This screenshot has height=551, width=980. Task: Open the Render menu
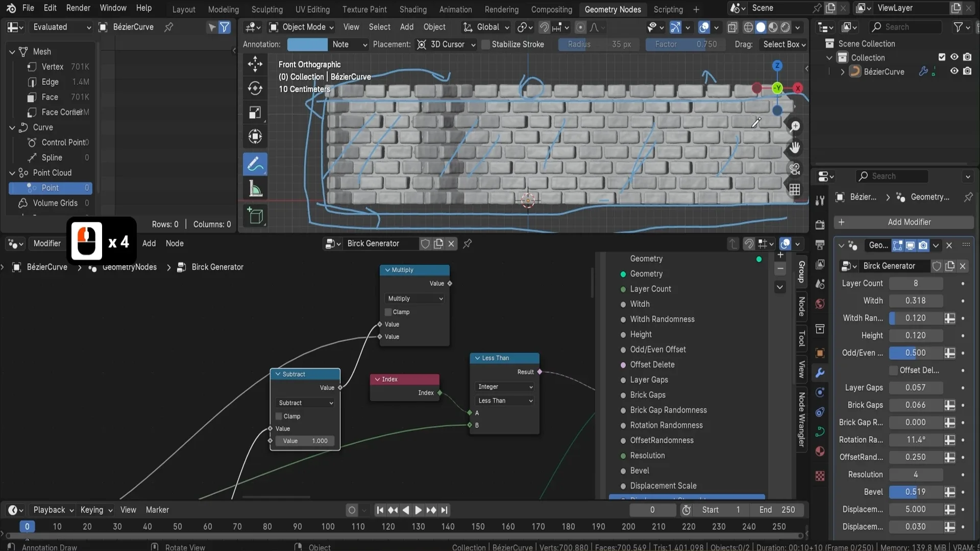click(x=78, y=8)
